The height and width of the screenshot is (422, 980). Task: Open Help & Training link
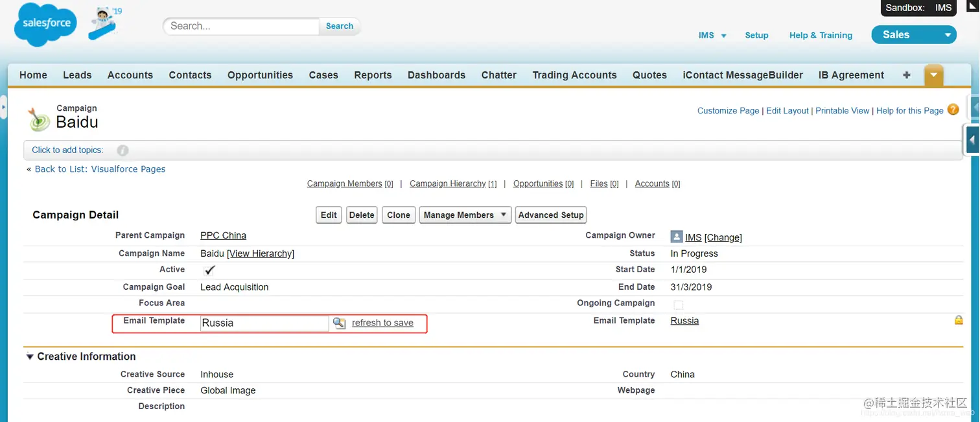[821, 36]
